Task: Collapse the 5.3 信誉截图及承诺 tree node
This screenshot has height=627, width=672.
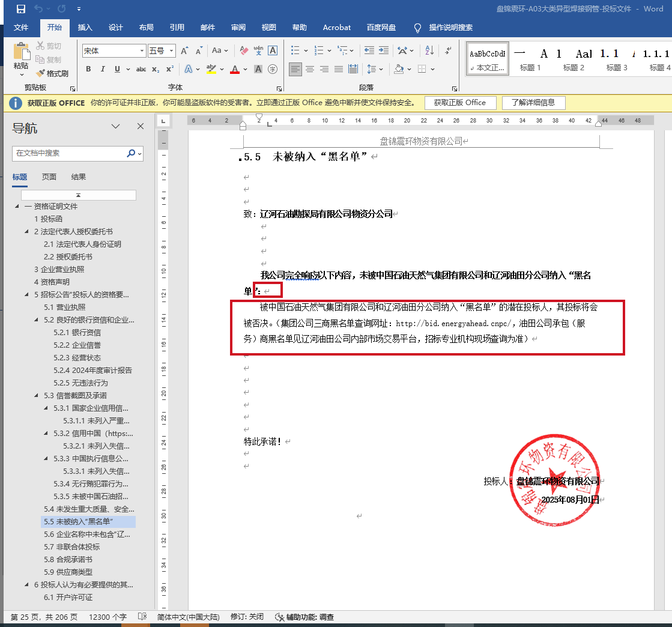Action: point(37,396)
